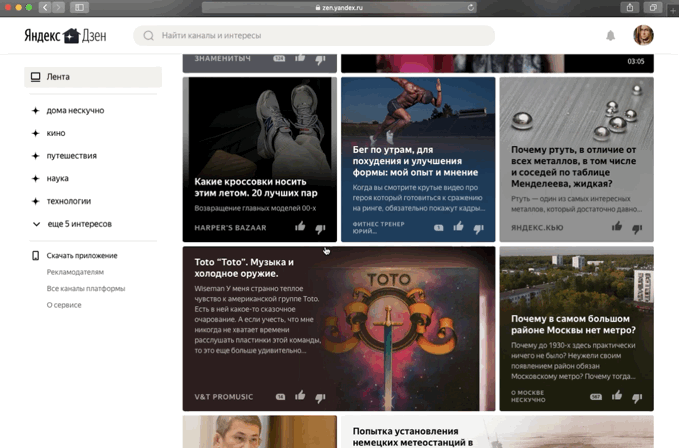Open comments on the Moscow metro article
The height and width of the screenshot is (448, 679).
pyautogui.click(x=596, y=397)
